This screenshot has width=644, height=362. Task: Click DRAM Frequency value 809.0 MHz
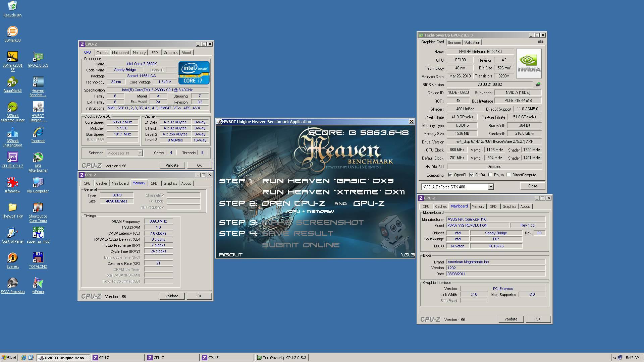click(x=158, y=221)
